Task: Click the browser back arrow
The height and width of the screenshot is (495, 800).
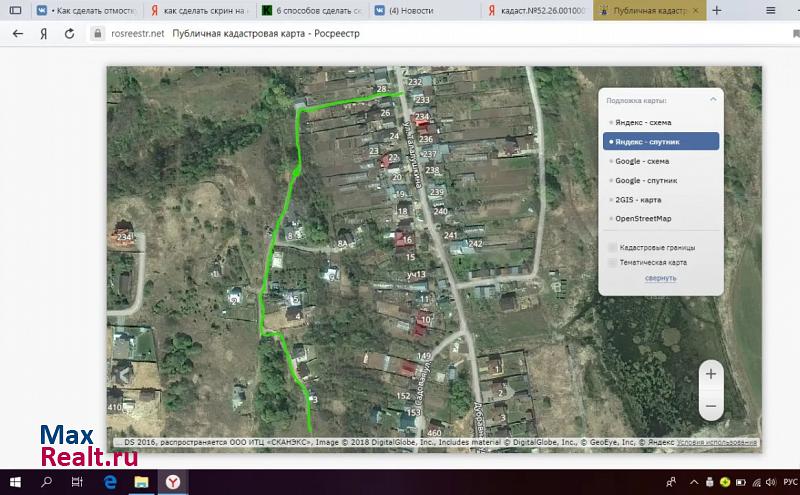Action: 17,33
